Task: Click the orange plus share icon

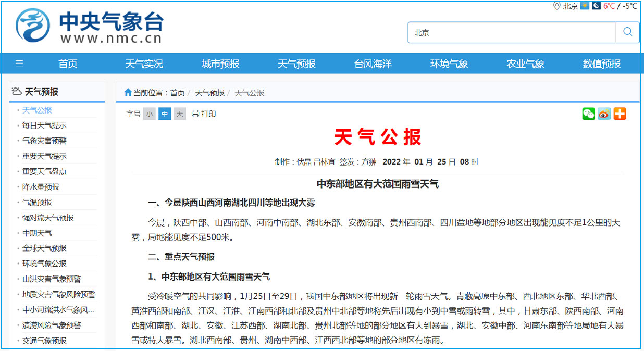Action: [x=620, y=114]
